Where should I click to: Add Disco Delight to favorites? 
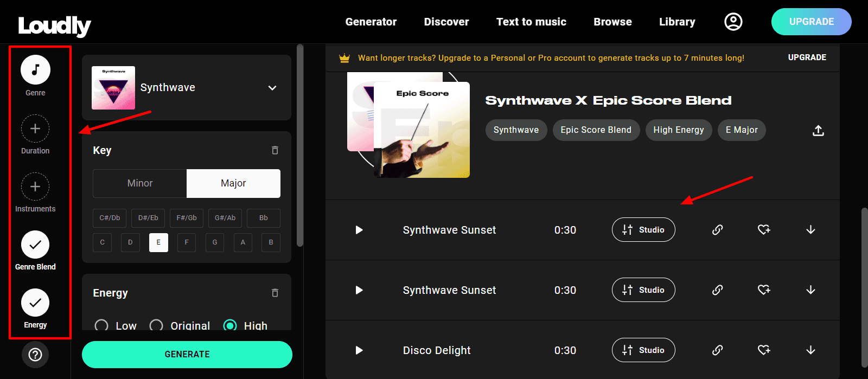(x=764, y=350)
